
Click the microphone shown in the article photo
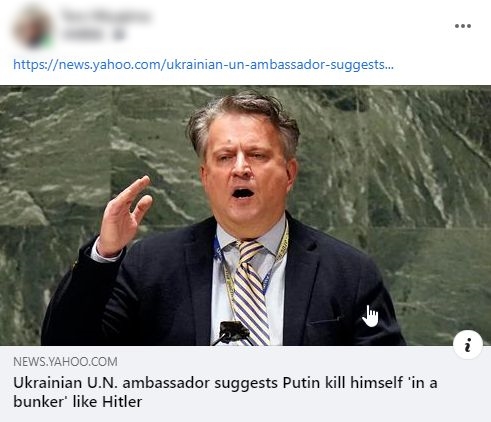[232, 332]
